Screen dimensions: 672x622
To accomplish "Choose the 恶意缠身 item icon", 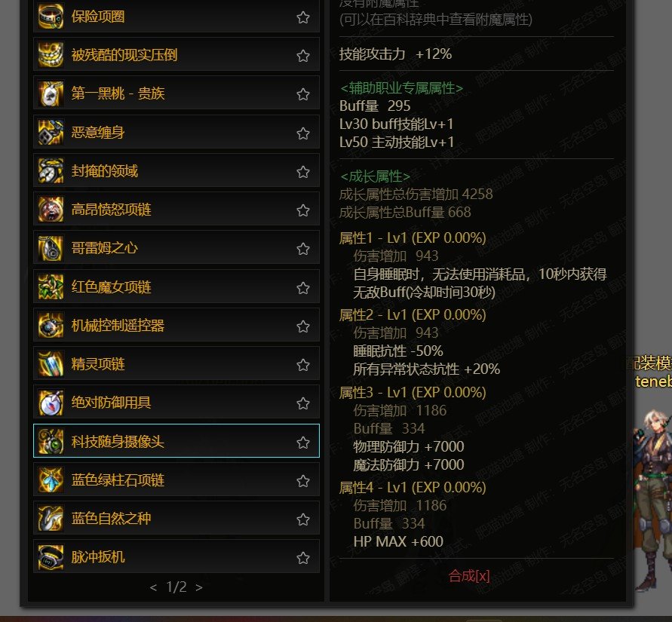I will (51, 132).
